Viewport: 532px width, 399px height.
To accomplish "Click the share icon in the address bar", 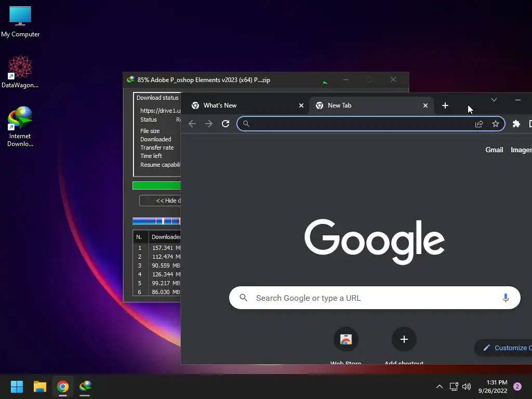I will coord(478,124).
